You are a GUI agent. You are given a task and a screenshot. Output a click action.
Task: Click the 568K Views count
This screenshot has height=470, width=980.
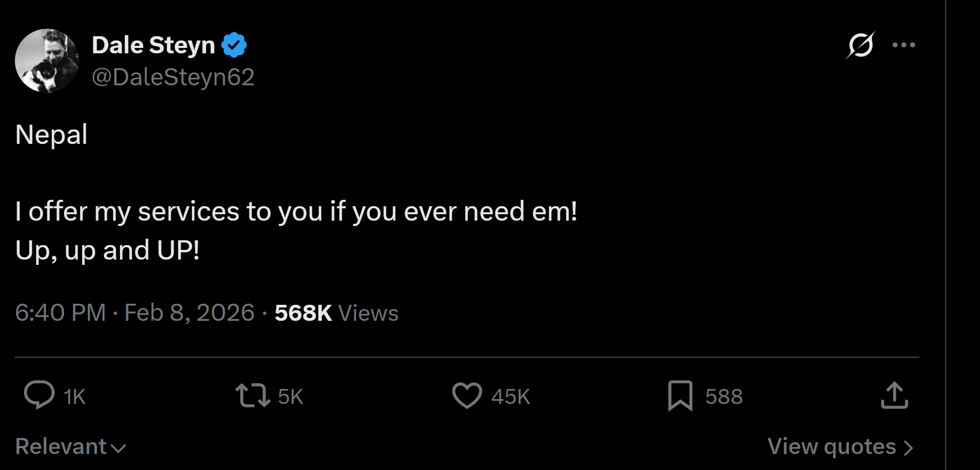point(336,313)
